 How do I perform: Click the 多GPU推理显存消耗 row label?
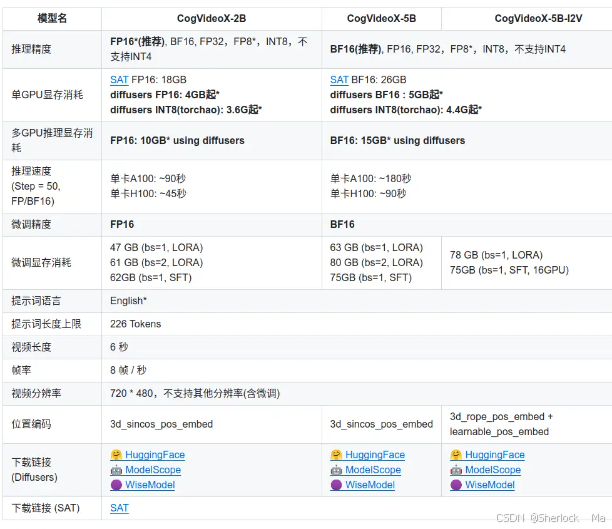tap(52, 141)
